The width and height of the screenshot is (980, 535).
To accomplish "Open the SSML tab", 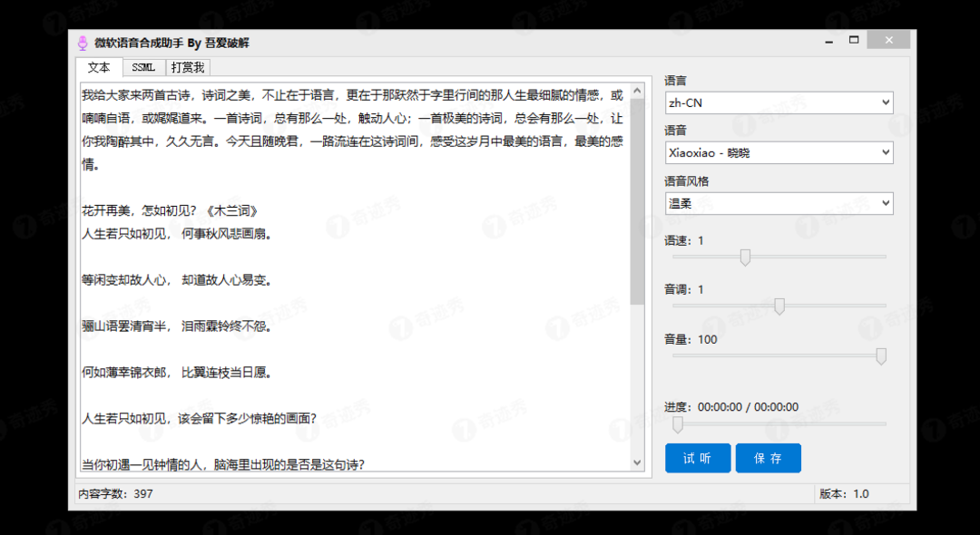I will (143, 67).
